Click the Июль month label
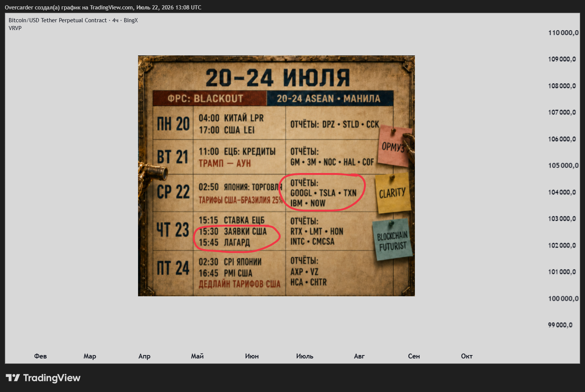585x392 pixels. (x=305, y=356)
